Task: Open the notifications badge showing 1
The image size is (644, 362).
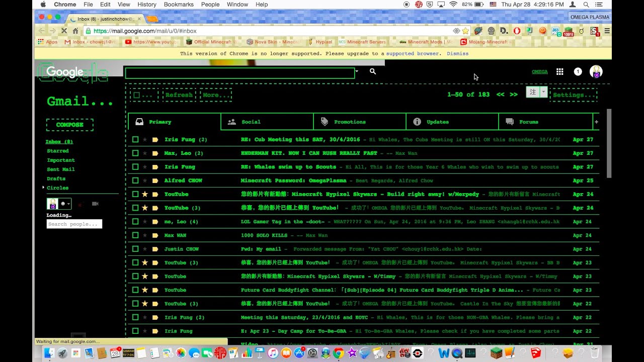Action: (x=578, y=72)
